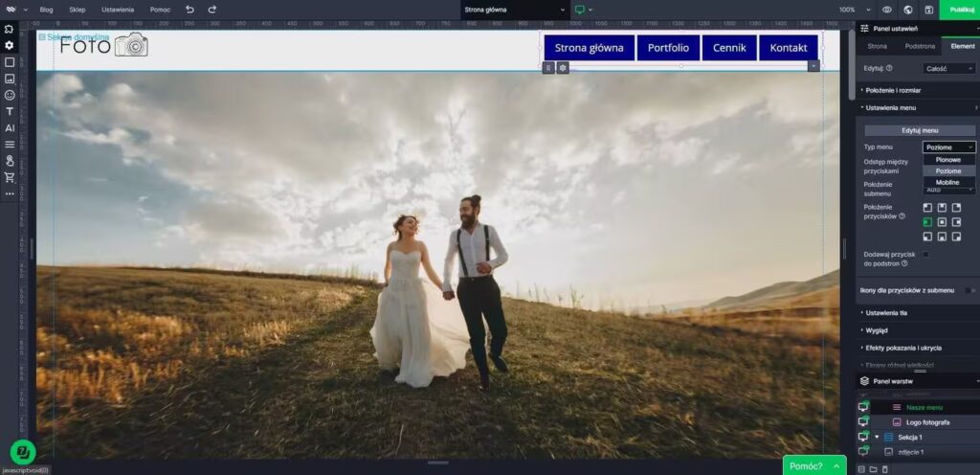
Task: Select the rectangle shape tool
Action: point(10,62)
